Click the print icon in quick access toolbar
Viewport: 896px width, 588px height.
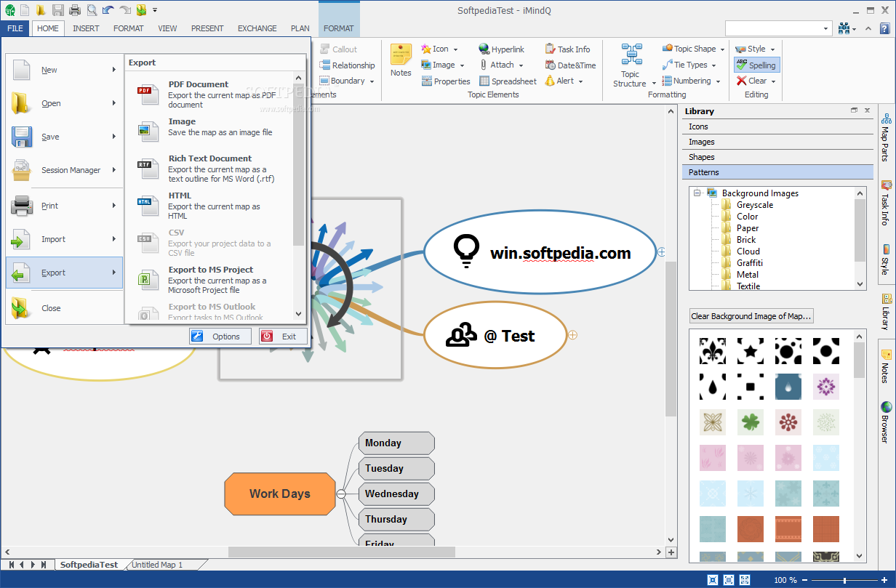point(74,9)
